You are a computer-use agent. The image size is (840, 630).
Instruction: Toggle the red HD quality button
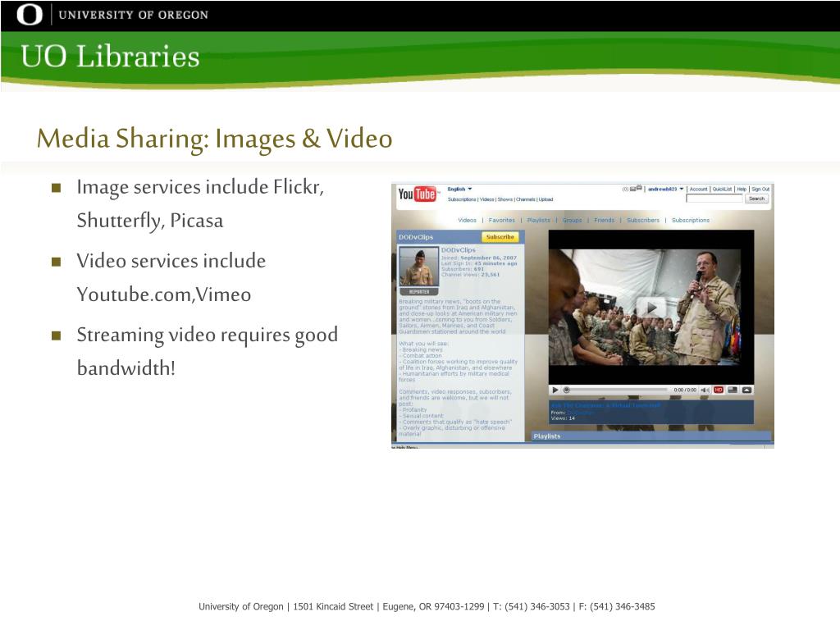pos(719,390)
